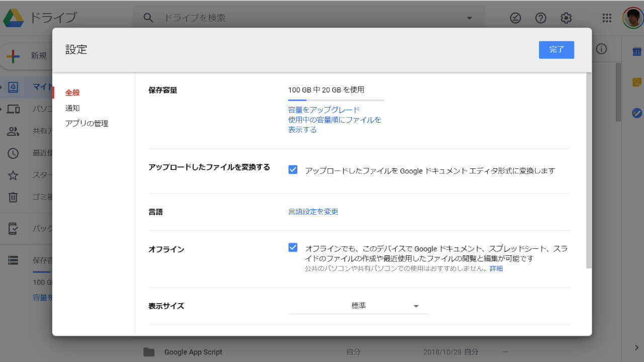The width and height of the screenshot is (644, 362).
Task: Open the Google apps grid launcher
Action: click(x=607, y=18)
